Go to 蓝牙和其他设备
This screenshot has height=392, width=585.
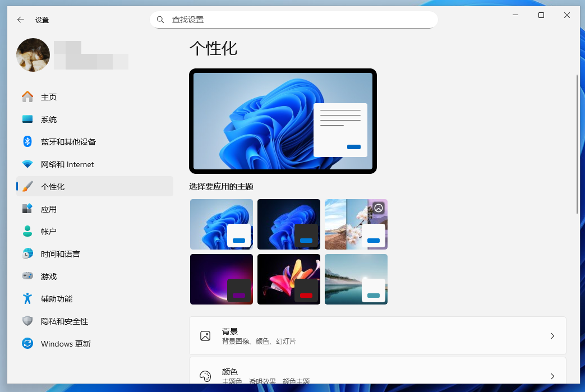(95, 142)
